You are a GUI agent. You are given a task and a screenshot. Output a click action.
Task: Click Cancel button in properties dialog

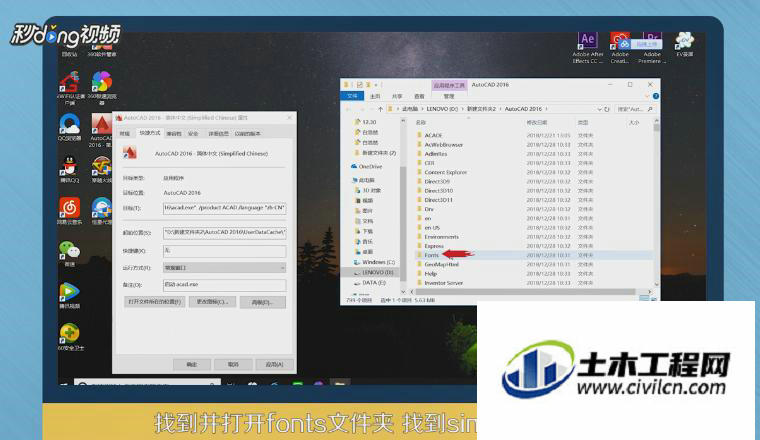coord(233,364)
